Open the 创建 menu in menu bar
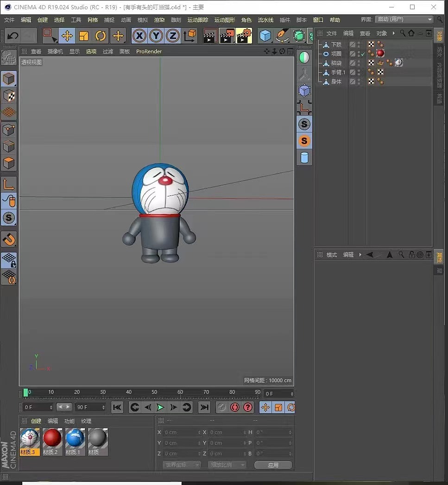The image size is (448, 485). click(x=42, y=20)
